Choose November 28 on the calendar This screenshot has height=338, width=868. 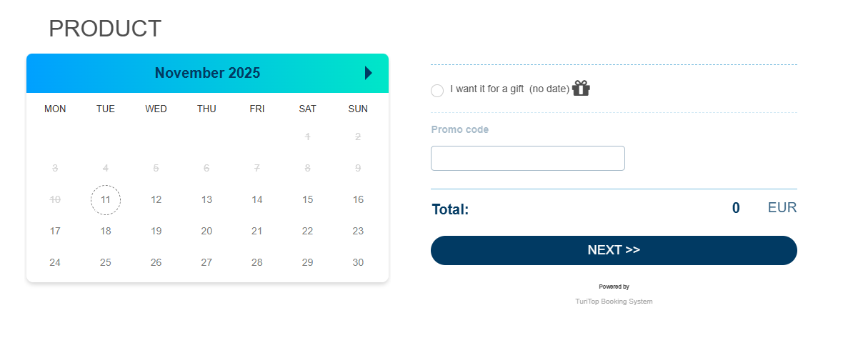pyautogui.click(x=257, y=263)
